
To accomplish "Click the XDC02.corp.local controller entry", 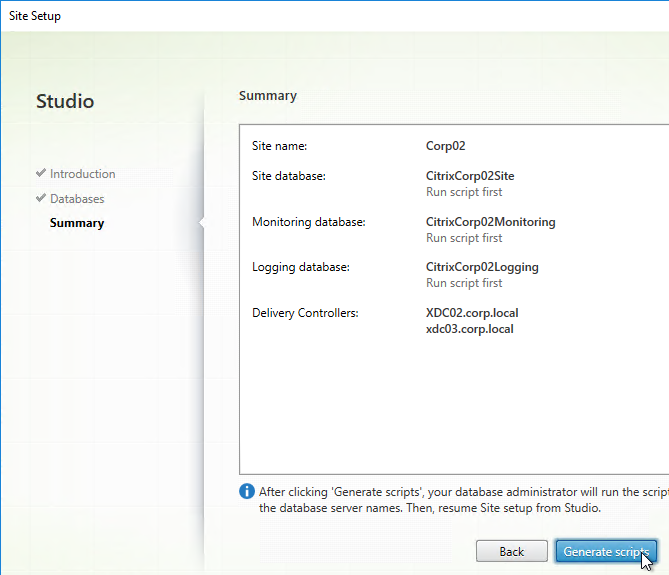I will point(472,313).
